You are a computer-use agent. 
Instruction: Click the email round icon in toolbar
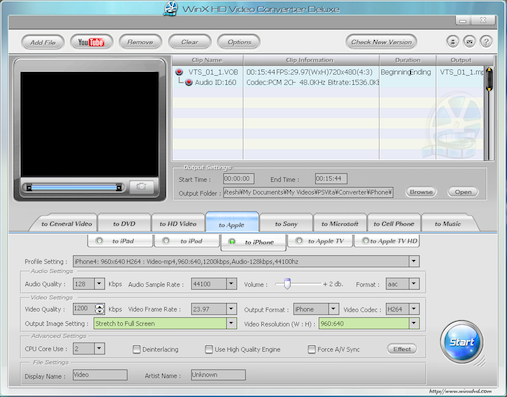(x=469, y=42)
